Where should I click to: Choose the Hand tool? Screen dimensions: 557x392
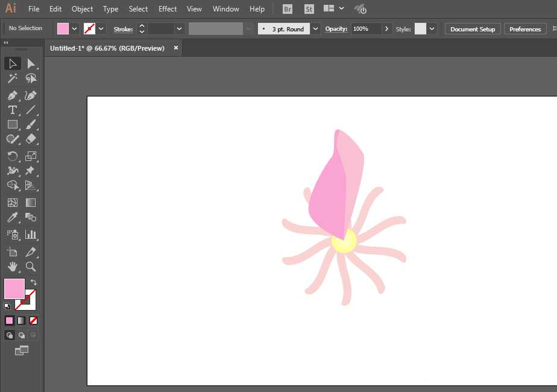point(12,266)
